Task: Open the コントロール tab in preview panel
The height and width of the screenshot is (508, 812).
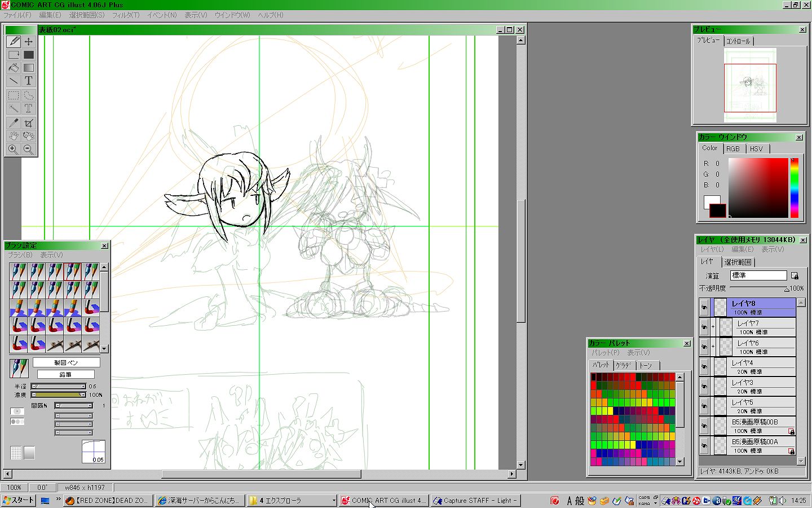Action: coord(738,41)
